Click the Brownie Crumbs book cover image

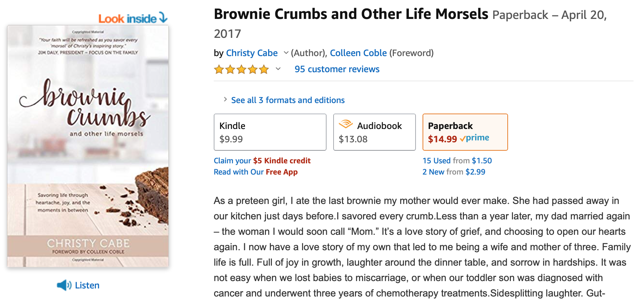(88, 146)
